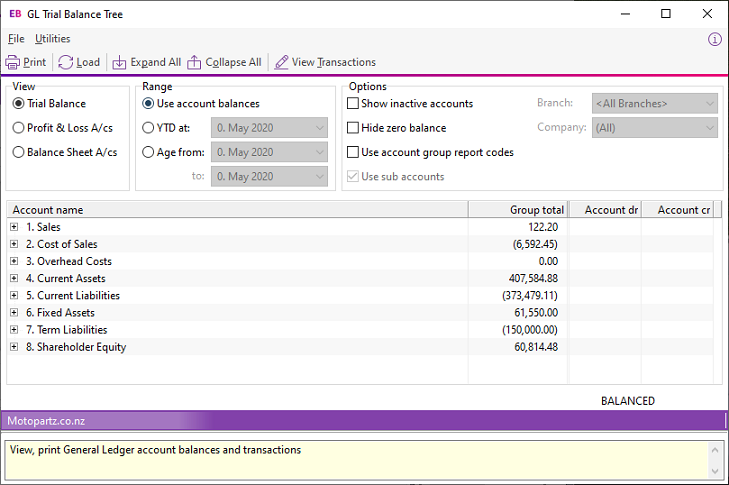
Task: Open the File menu
Action: coord(16,39)
